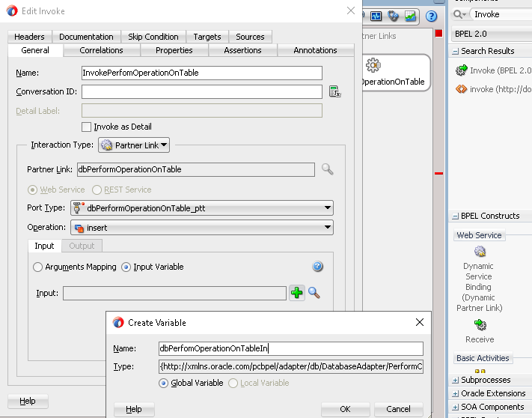This screenshot has width=532, height=418.
Task: Select Local Variable in Create Variable dialog
Action: [233, 384]
